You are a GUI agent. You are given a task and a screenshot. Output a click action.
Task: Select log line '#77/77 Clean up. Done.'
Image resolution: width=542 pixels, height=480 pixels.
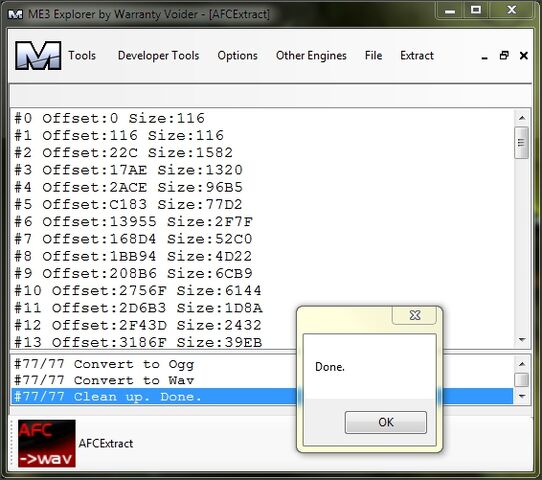coord(263,396)
